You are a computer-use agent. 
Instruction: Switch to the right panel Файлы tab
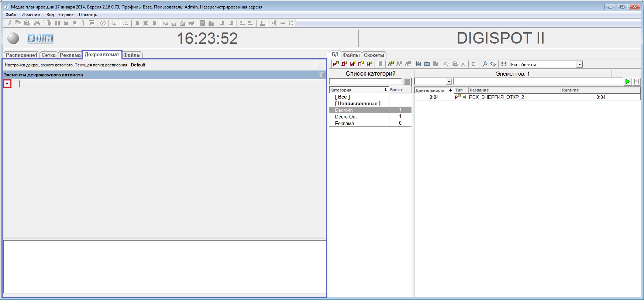pos(351,55)
